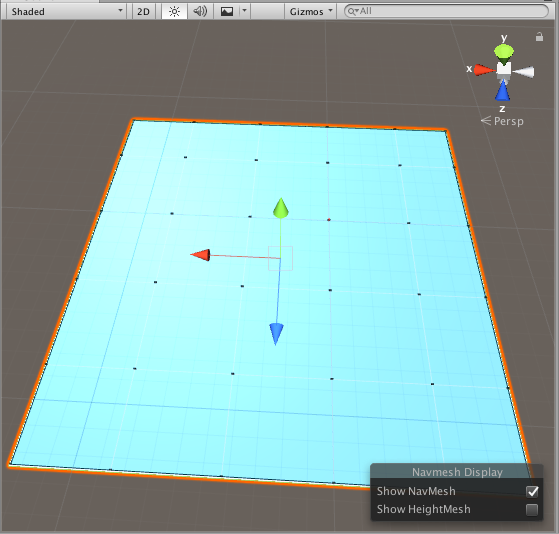This screenshot has width=559, height=534.
Task: Click the green Y axis cone on orientation gizmo
Action: point(504,53)
